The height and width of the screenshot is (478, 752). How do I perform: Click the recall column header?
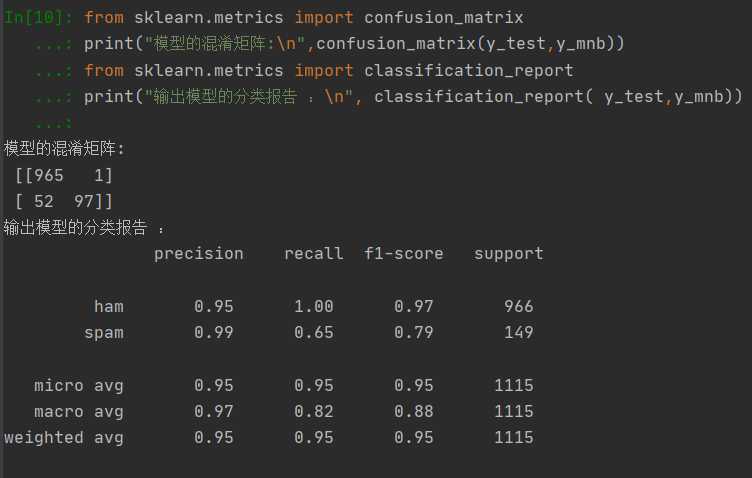[313, 254]
